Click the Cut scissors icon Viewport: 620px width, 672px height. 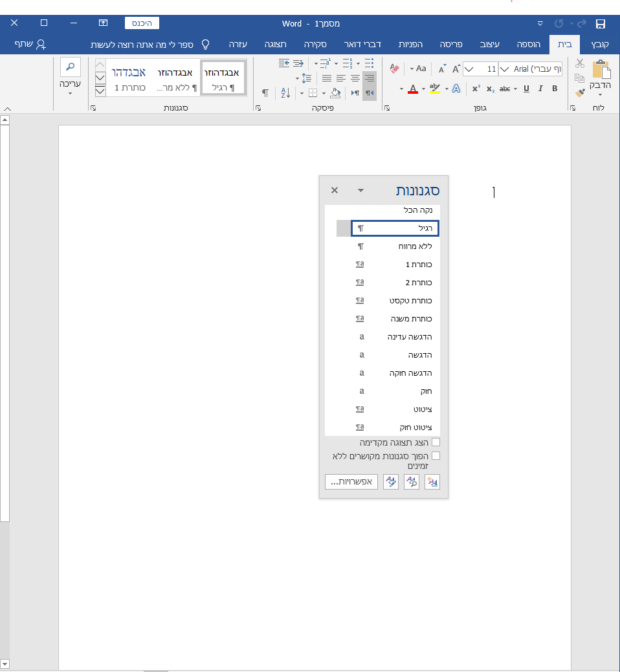580,63
